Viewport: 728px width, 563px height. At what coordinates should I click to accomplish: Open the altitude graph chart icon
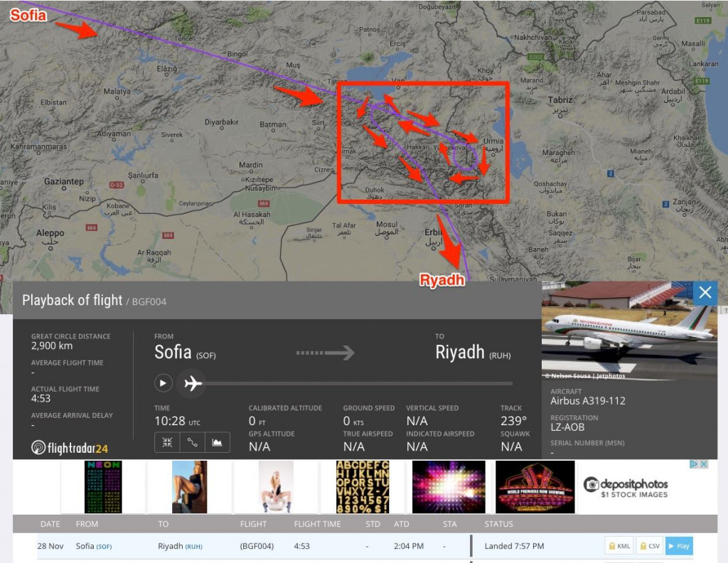(218, 442)
